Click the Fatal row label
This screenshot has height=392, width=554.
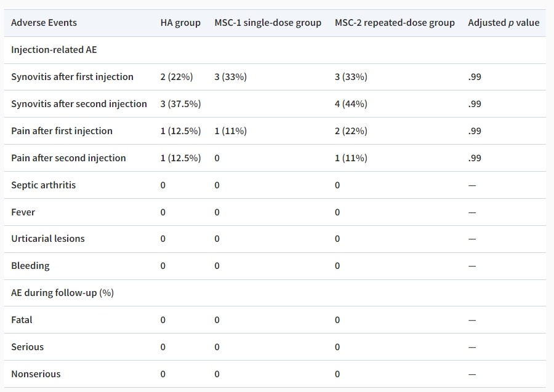pos(22,320)
